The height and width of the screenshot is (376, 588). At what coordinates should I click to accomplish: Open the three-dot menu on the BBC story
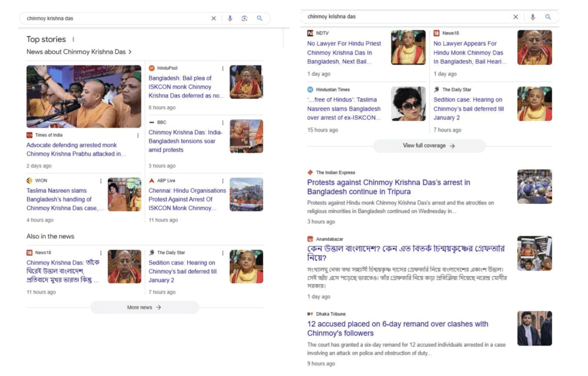pos(222,123)
